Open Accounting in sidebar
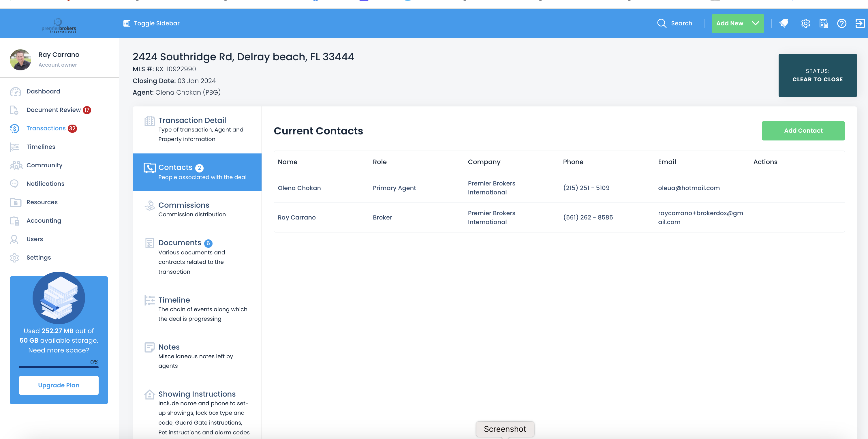Viewport: 868px width, 439px height. click(44, 221)
